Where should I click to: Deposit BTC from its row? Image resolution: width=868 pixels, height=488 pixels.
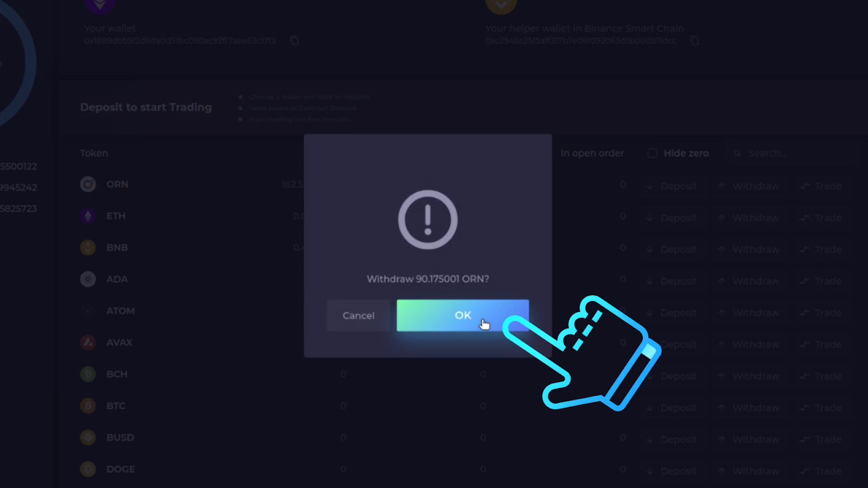[672, 408]
